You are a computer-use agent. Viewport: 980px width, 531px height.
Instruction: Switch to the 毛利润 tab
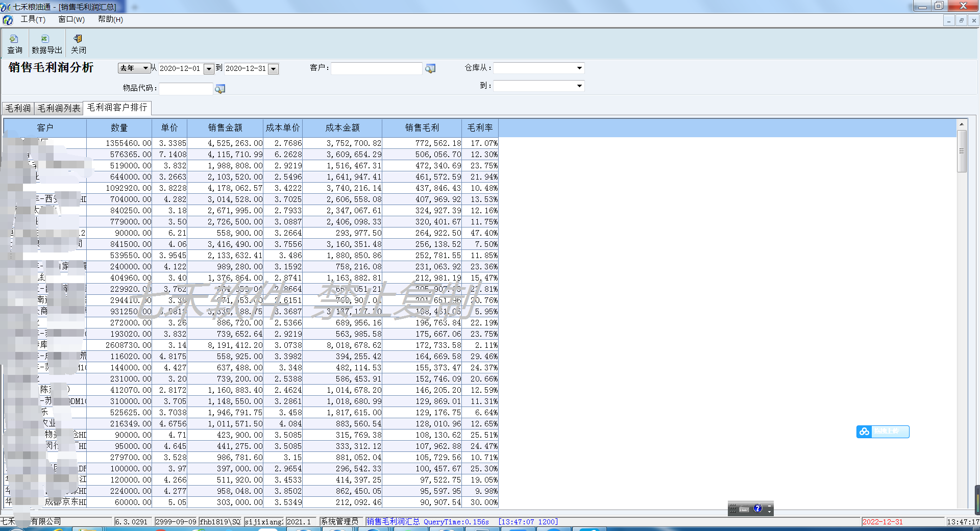point(18,108)
